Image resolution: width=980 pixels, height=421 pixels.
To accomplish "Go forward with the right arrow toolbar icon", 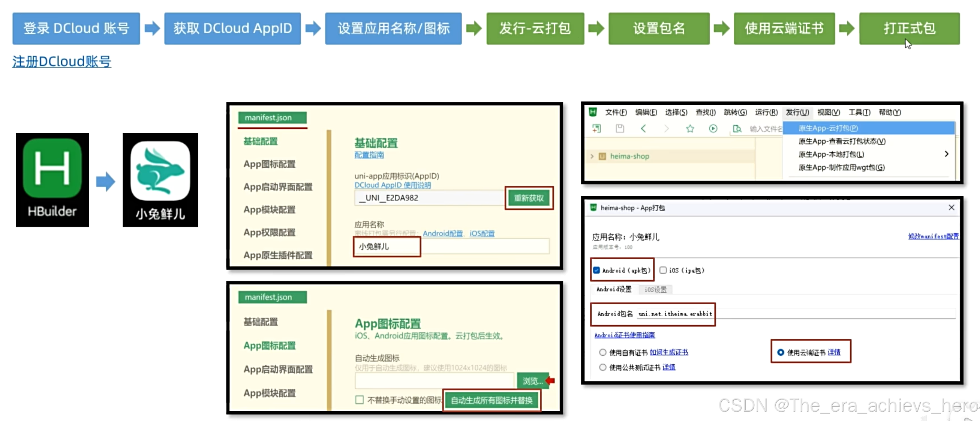I will [x=667, y=129].
